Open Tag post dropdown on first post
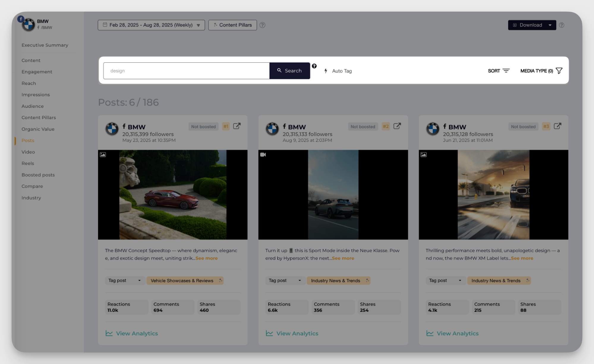 125,281
